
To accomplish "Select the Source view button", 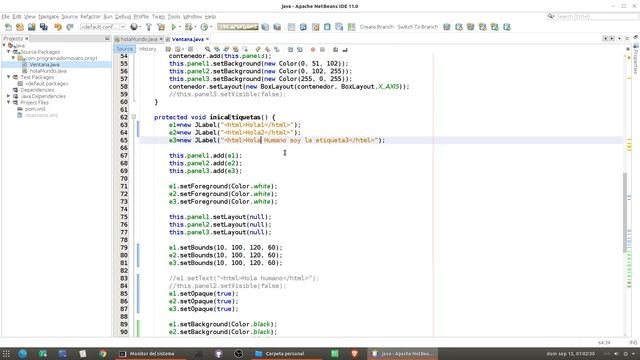I will tap(124, 49).
